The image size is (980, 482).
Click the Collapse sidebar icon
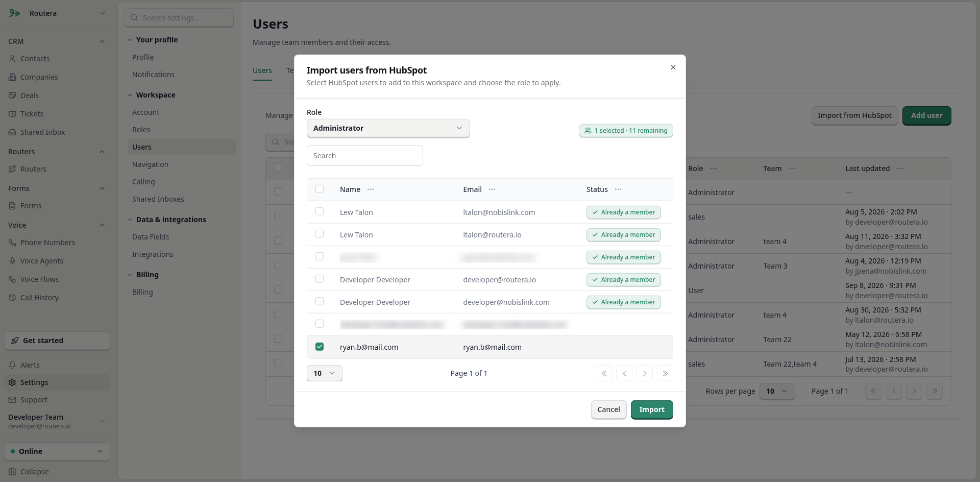pyautogui.click(x=12, y=472)
